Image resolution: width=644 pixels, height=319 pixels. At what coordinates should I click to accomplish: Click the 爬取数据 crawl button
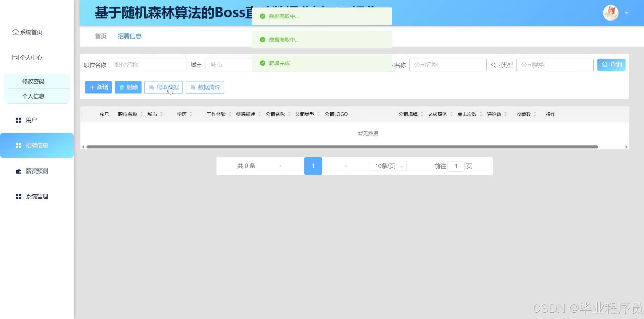tap(164, 87)
